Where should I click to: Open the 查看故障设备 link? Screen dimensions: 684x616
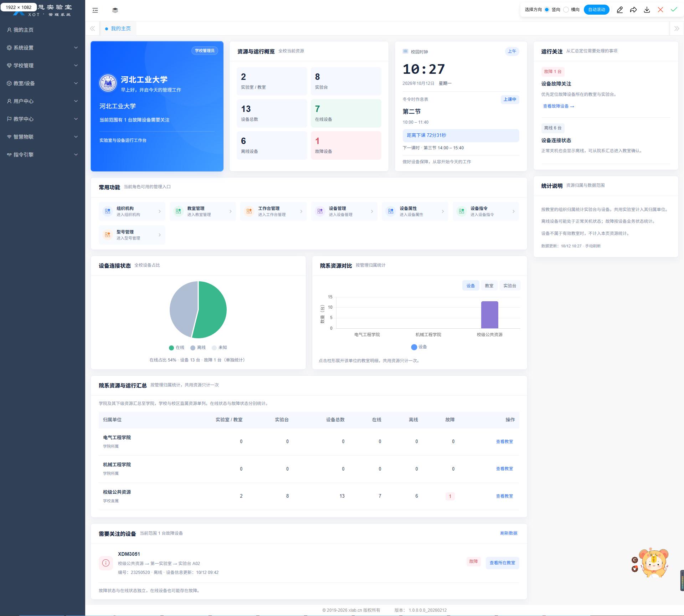coord(558,106)
